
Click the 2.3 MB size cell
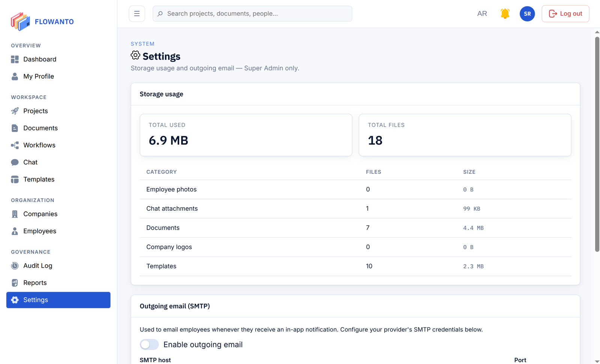pos(473,267)
